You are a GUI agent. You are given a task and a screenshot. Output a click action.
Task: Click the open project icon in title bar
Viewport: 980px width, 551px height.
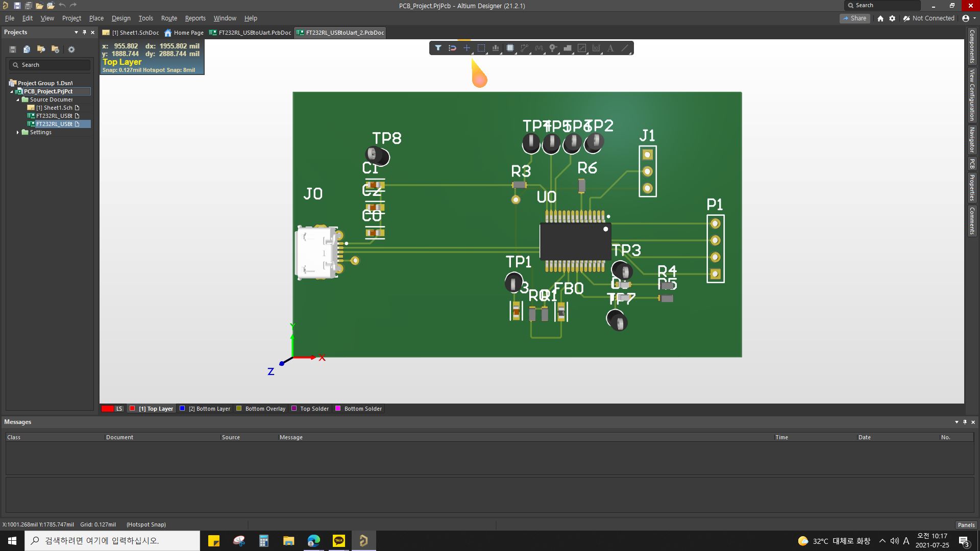tap(51, 6)
